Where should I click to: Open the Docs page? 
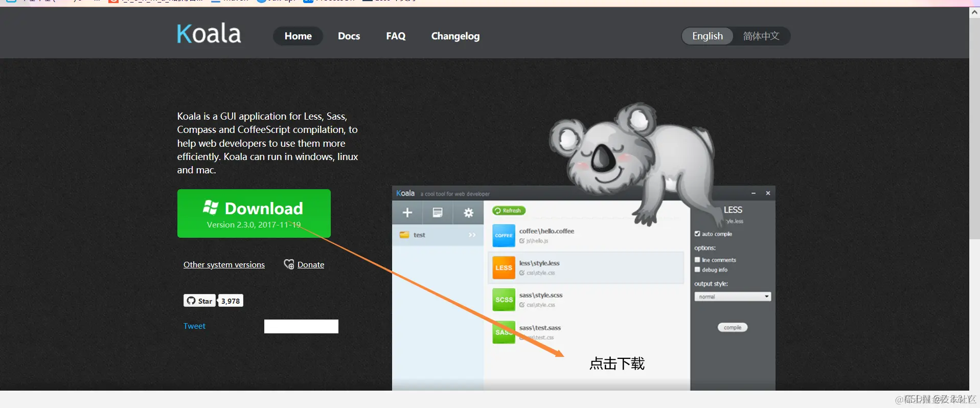click(x=349, y=36)
